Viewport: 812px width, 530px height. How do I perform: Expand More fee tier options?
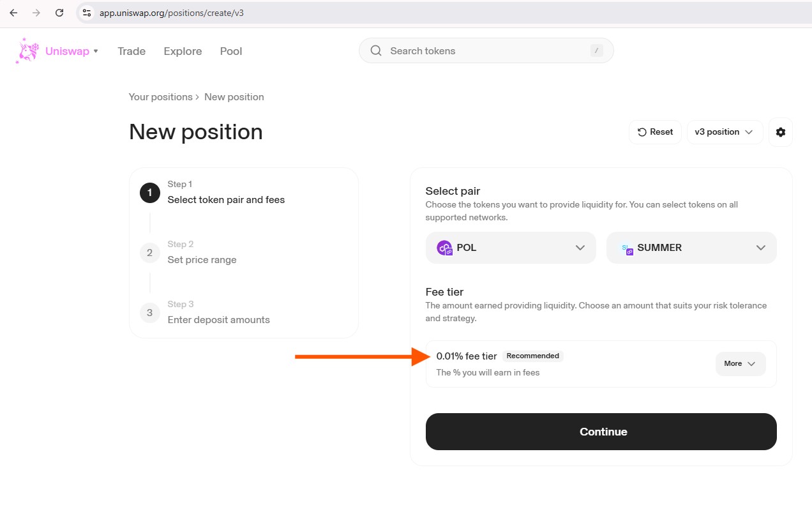[x=740, y=364]
